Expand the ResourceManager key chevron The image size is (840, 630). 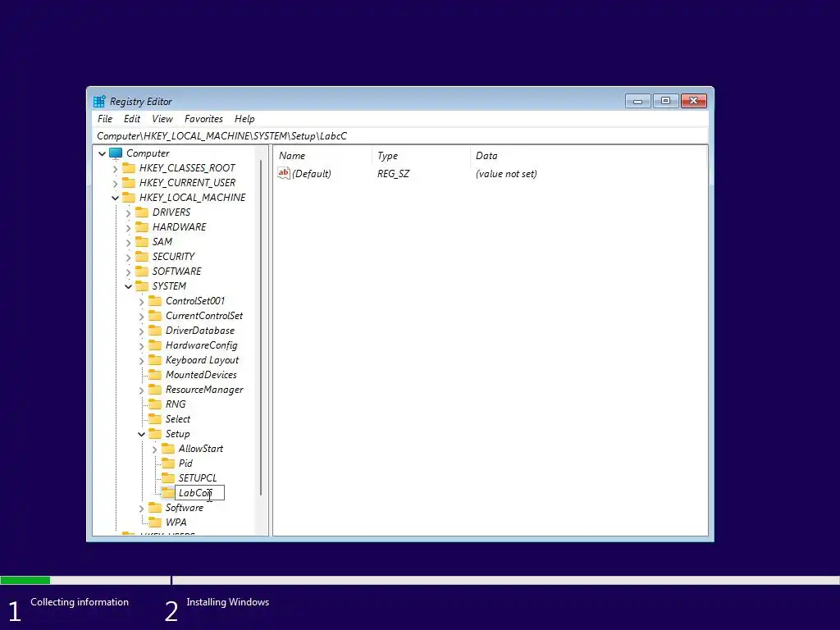141,390
